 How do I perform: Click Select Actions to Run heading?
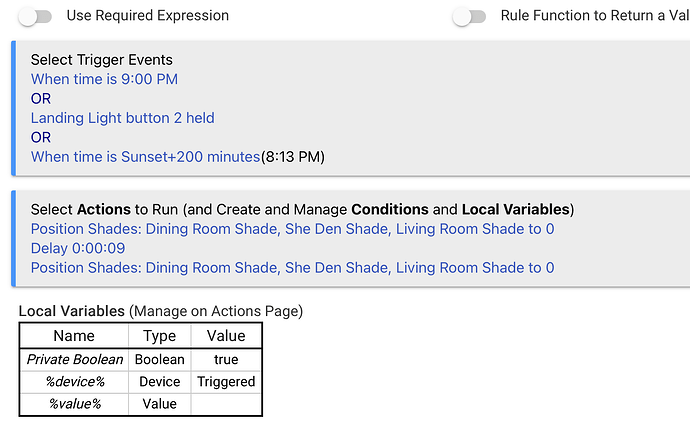[x=300, y=210]
